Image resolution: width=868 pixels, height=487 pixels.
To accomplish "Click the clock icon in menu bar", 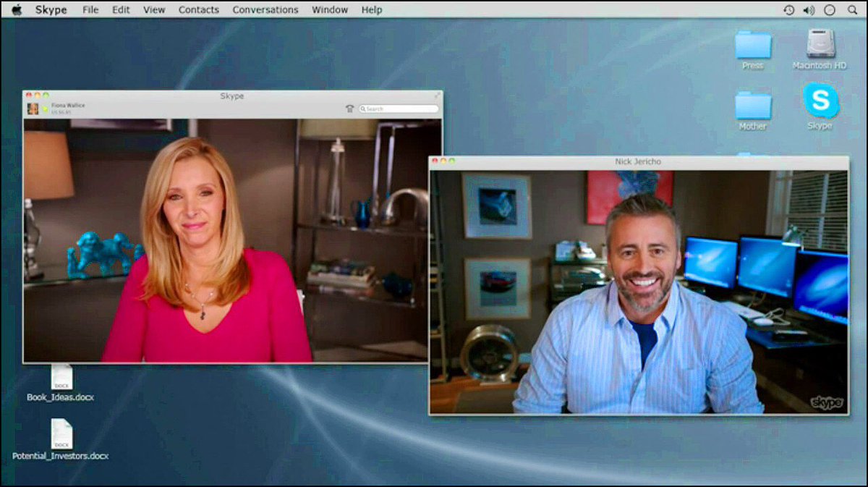I will point(830,10).
